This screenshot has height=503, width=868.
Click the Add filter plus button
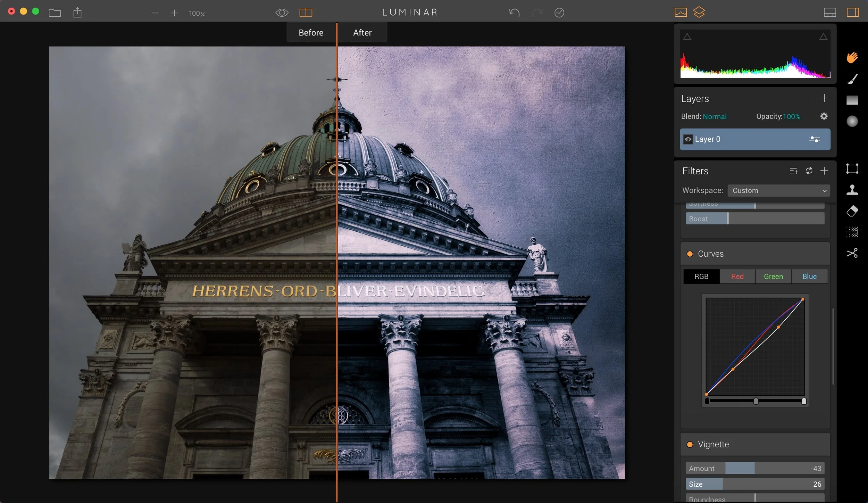click(x=824, y=171)
